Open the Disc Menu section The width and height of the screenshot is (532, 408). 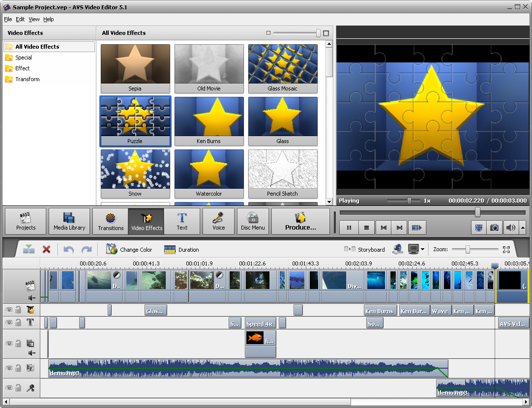click(253, 221)
